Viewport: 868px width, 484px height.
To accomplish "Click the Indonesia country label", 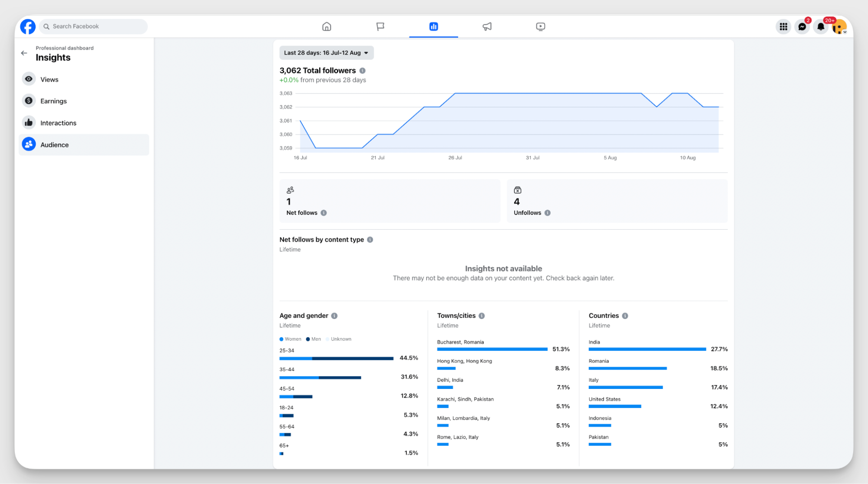I will click(600, 418).
